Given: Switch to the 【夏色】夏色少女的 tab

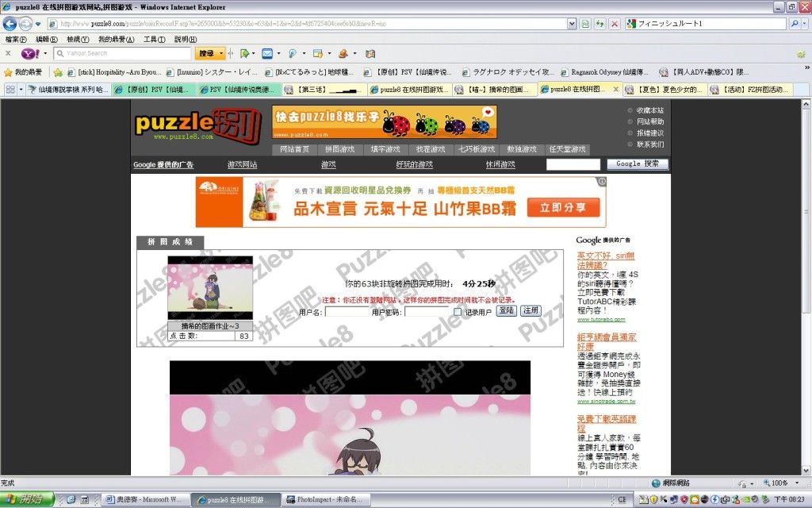Looking at the screenshot, I should pos(665,90).
